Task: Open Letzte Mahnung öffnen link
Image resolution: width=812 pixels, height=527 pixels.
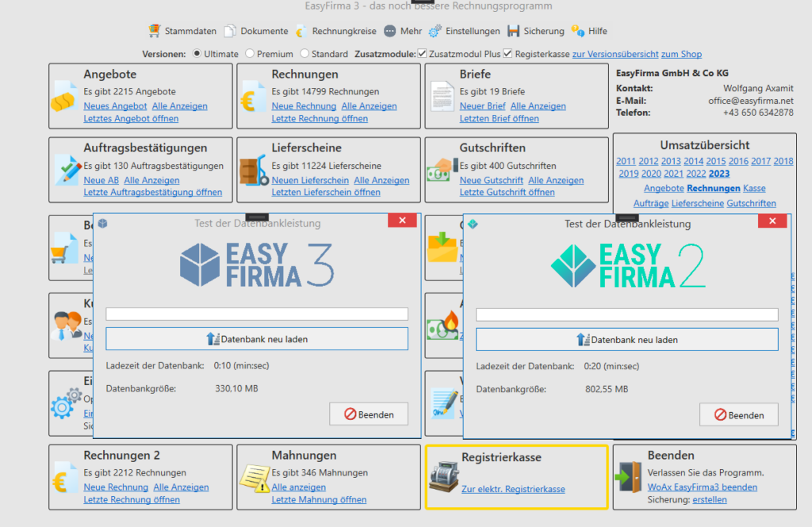Action: pyautogui.click(x=319, y=499)
